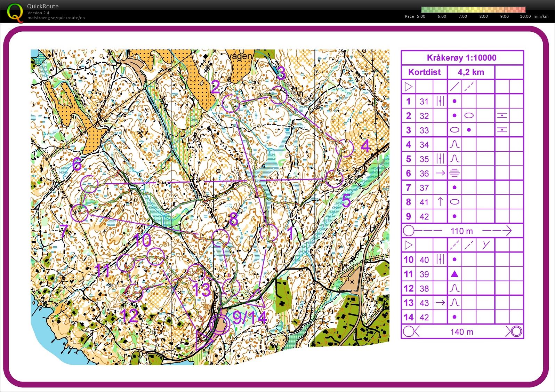Click control circle 6 on the map

[x=89, y=183]
